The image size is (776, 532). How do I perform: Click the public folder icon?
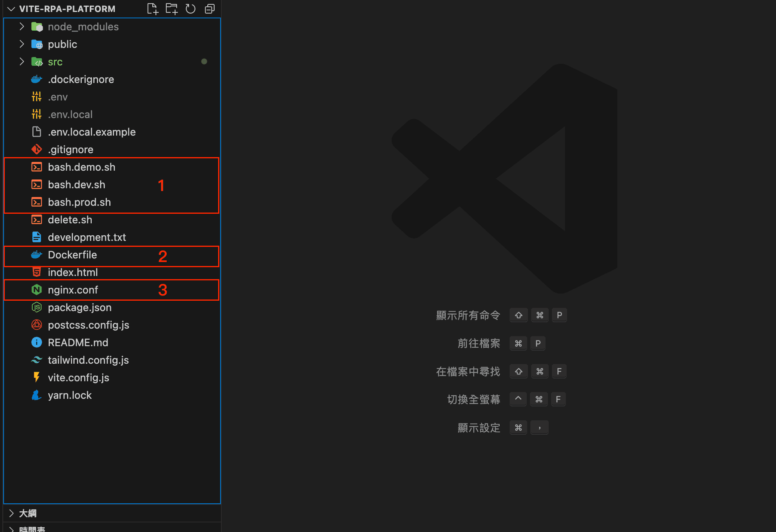click(37, 44)
